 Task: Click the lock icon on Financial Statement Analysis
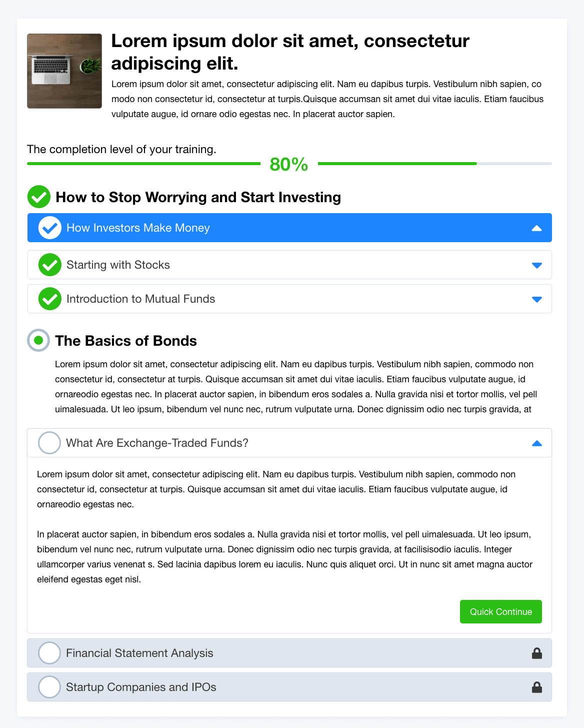tap(537, 653)
